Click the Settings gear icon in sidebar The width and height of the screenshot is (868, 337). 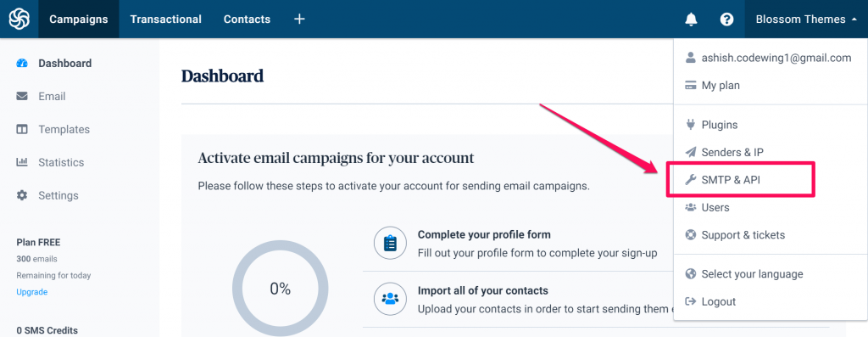(21, 195)
